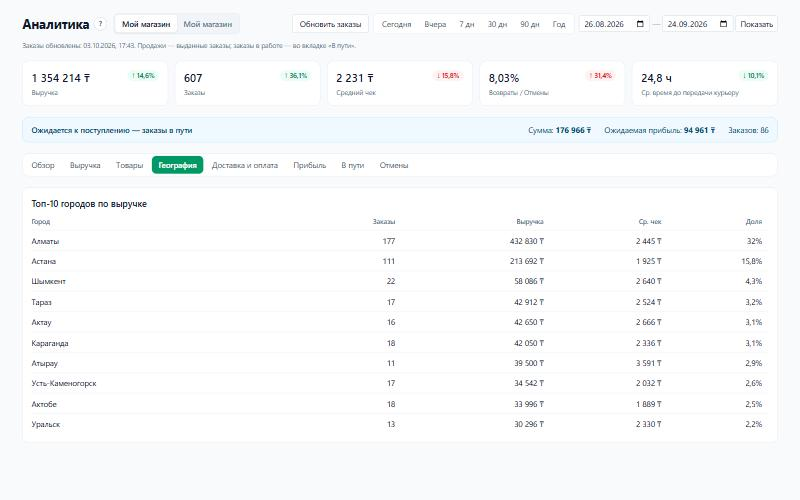Switch to the Выручка tab
This screenshot has width=800, height=500.
click(x=85, y=165)
